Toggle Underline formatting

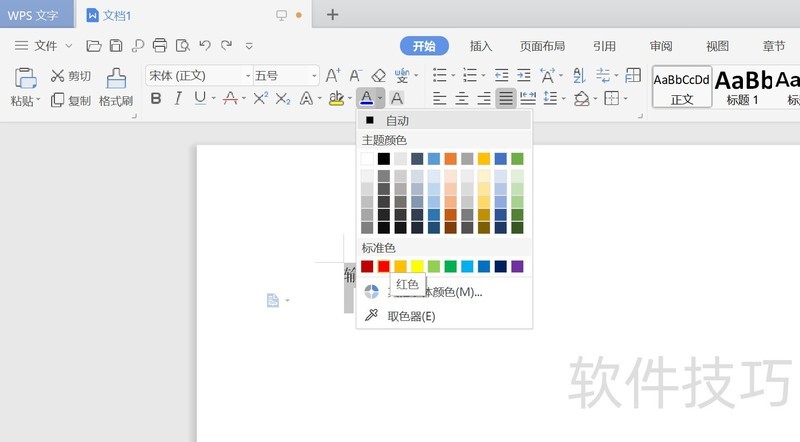pyautogui.click(x=200, y=97)
